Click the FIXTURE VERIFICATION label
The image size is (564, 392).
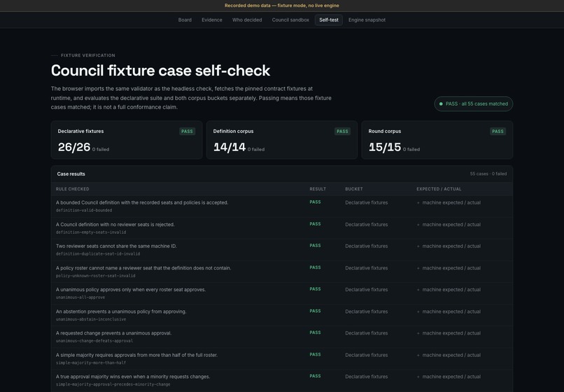coord(87,55)
